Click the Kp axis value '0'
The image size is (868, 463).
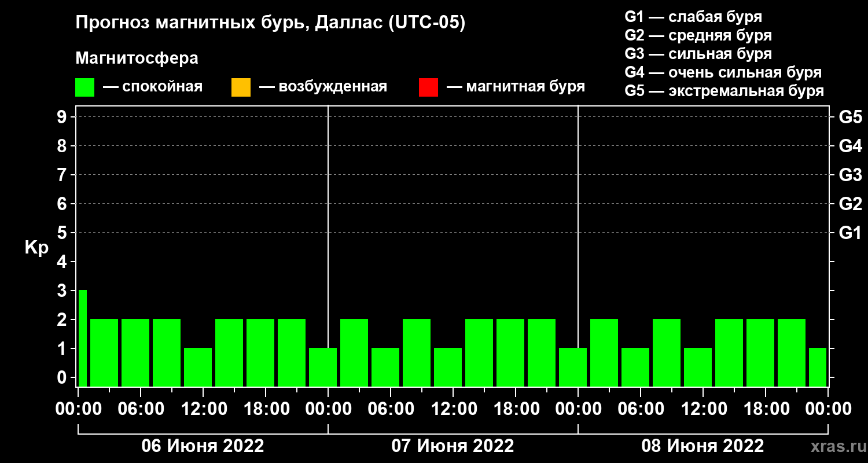63,377
